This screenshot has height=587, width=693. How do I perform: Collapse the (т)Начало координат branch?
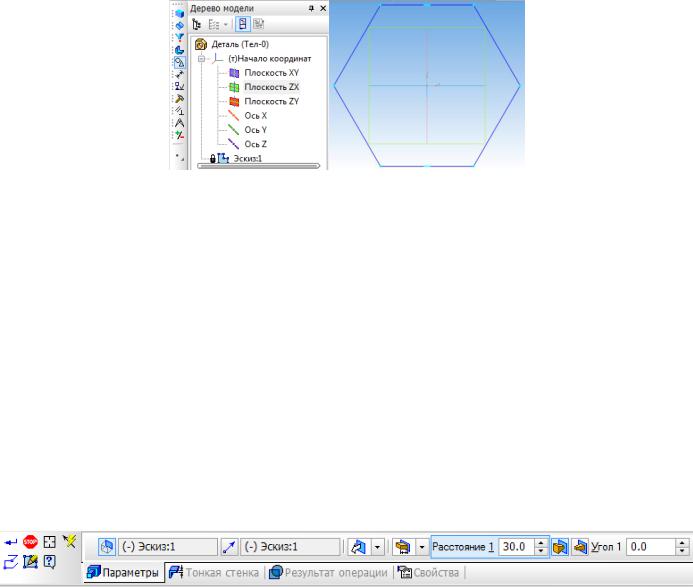pyautogui.click(x=201, y=59)
